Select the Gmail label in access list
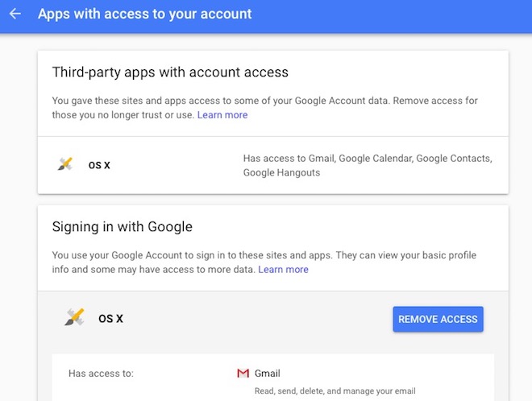 tap(267, 373)
